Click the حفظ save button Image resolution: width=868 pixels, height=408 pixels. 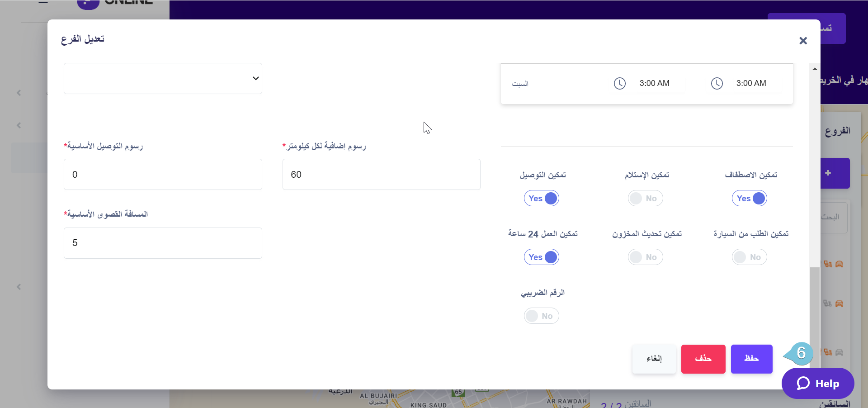point(751,359)
